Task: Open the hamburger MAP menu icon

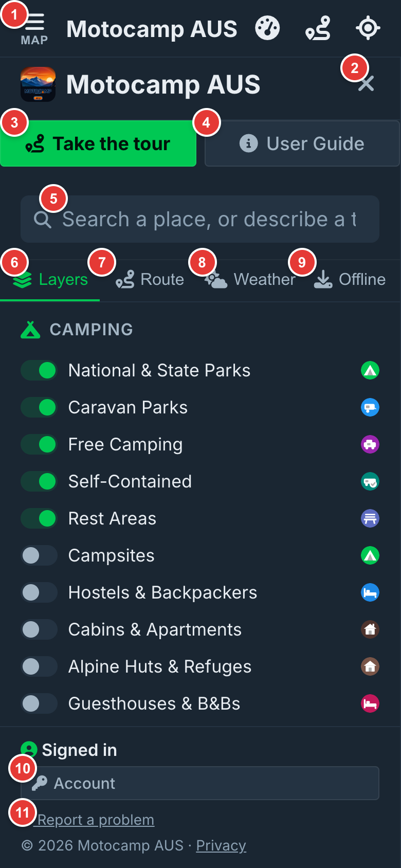Action: (x=34, y=29)
